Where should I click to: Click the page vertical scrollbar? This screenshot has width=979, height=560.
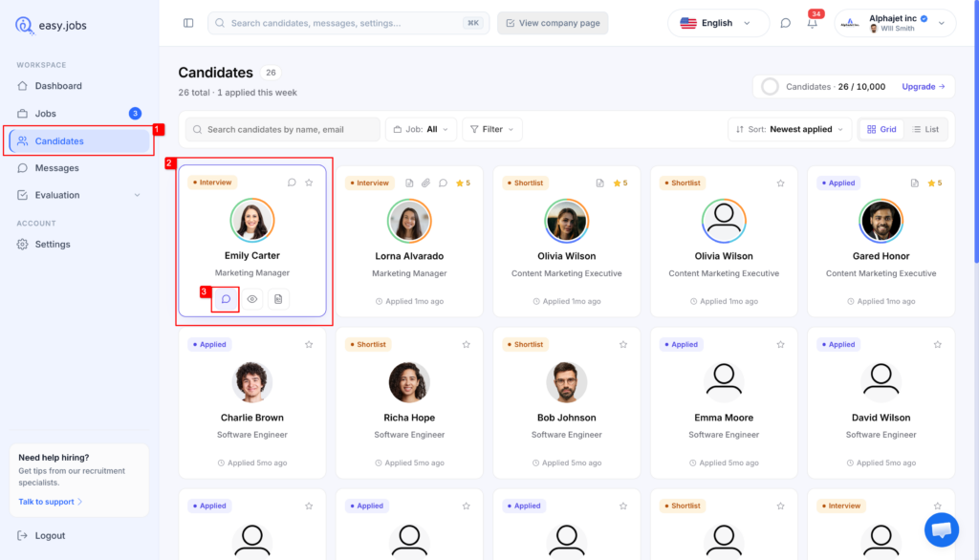click(x=976, y=132)
